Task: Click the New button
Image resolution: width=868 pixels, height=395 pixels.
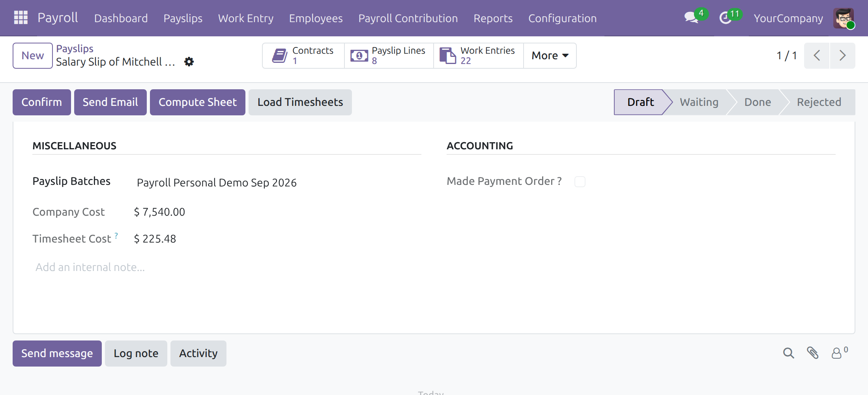Action: coord(33,56)
